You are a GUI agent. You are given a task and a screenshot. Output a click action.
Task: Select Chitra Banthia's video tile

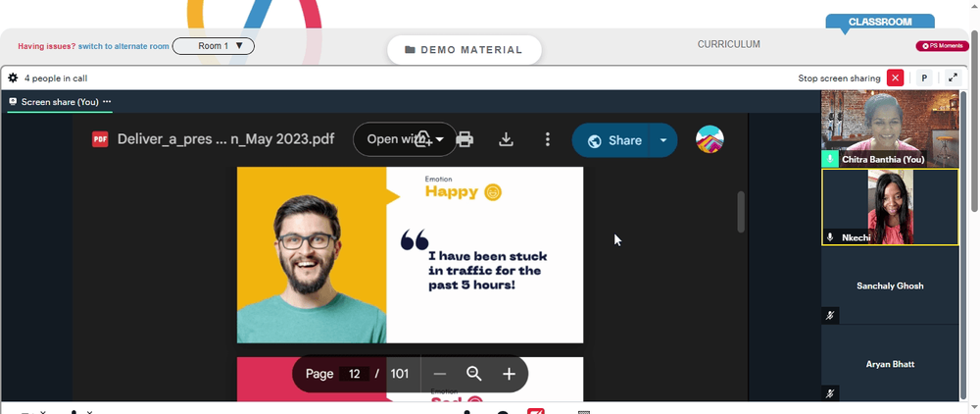(x=890, y=129)
